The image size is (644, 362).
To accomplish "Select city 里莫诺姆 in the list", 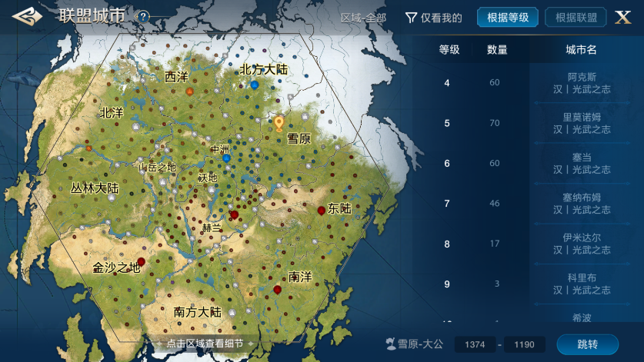I will (x=582, y=123).
